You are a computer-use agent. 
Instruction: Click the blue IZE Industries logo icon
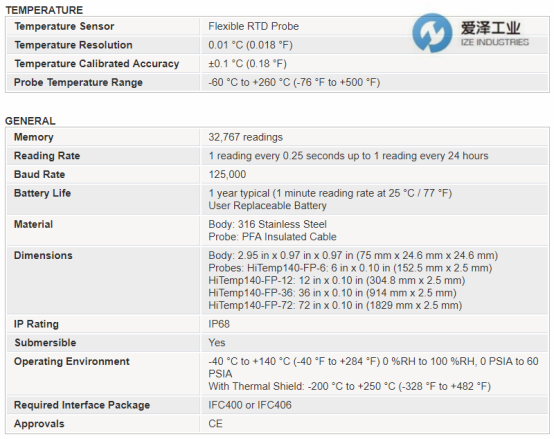tap(432, 33)
